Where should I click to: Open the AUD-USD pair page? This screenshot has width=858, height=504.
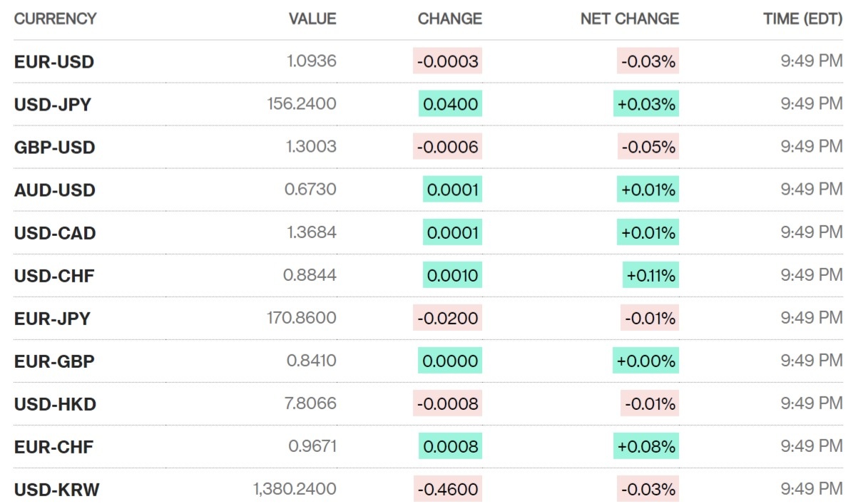(54, 190)
